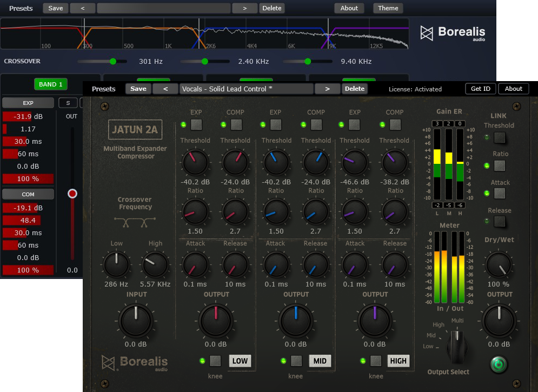The image size is (538, 392).
Task: Enable the low band EXP switch
Action: [196, 124]
